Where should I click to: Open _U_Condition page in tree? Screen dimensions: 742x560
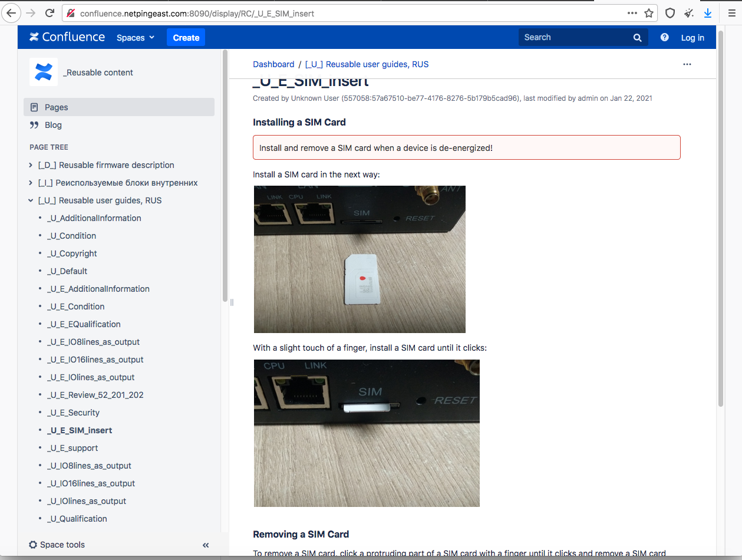click(x=71, y=236)
